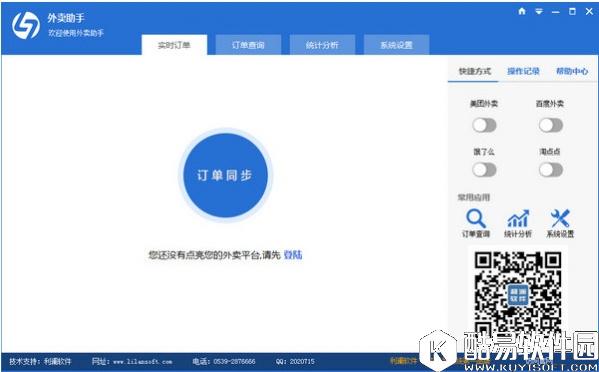
Task: Click the home icon in title bar
Action: (522, 11)
